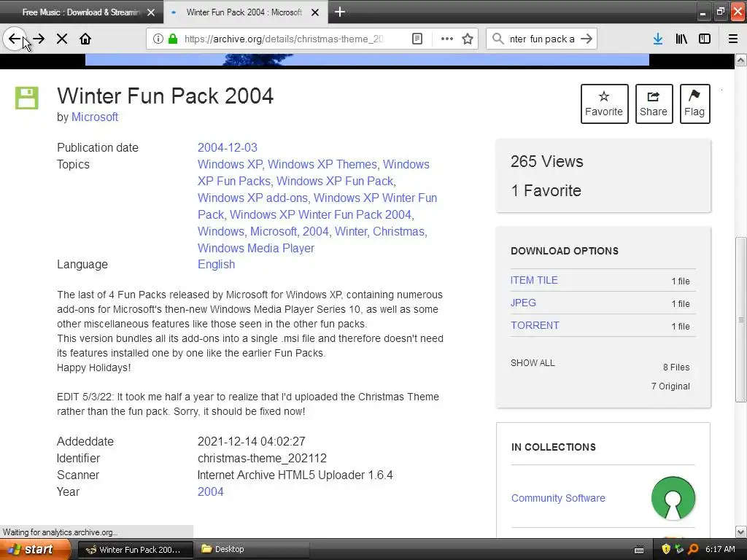
Task: Click the network connection tray icon
Action: point(679,549)
